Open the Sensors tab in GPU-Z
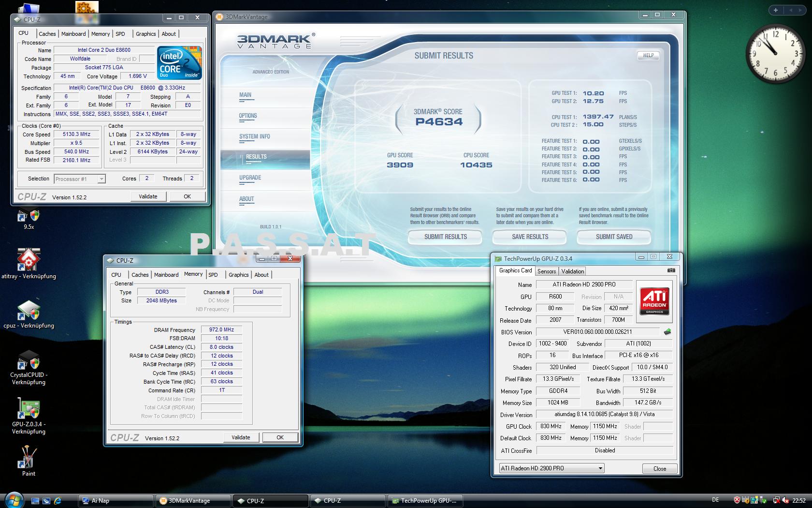Image resolution: width=812 pixels, height=508 pixels. (547, 271)
